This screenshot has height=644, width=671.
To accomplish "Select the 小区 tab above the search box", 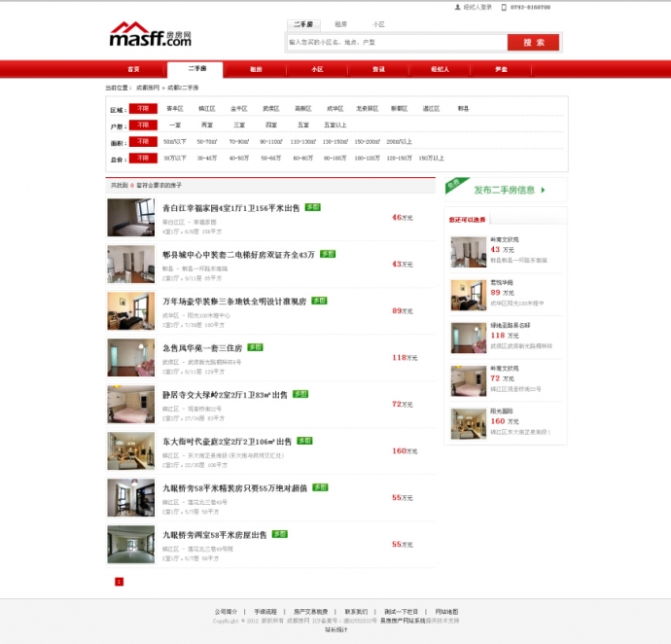I will pyautogui.click(x=378, y=24).
